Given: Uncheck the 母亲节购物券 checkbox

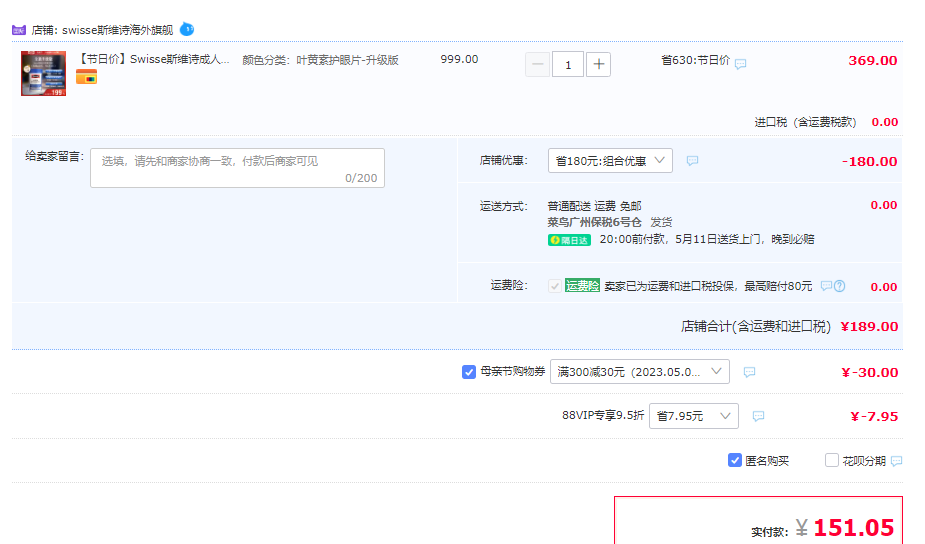Looking at the screenshot, I should point(469,372).
